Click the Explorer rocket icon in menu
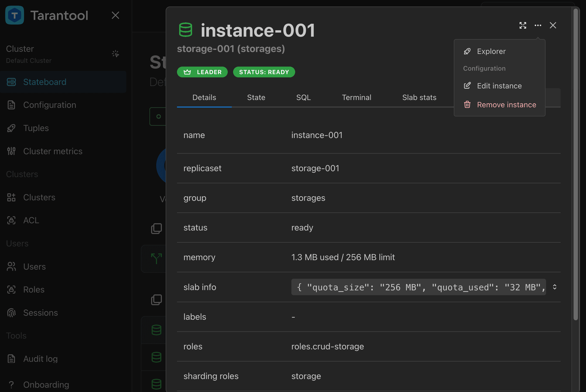 click(x=467, y=51)
